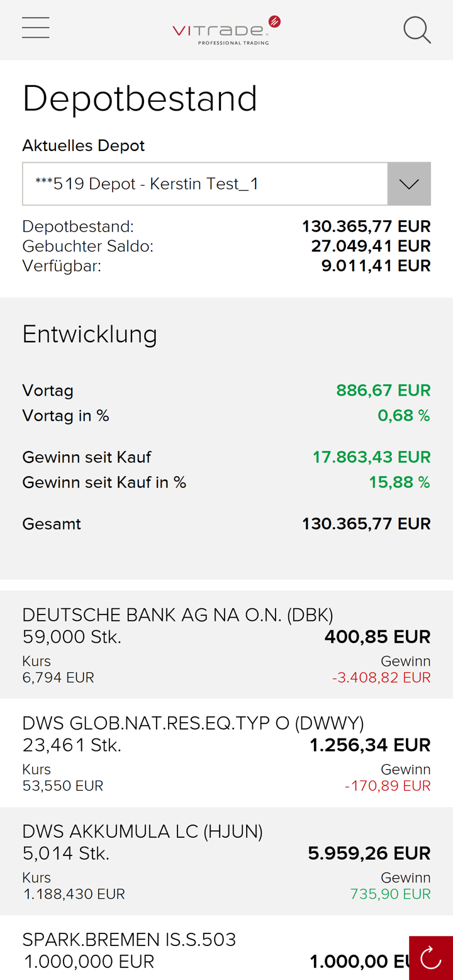
Task: Tap the red refresh button
Action: (431, 958)
